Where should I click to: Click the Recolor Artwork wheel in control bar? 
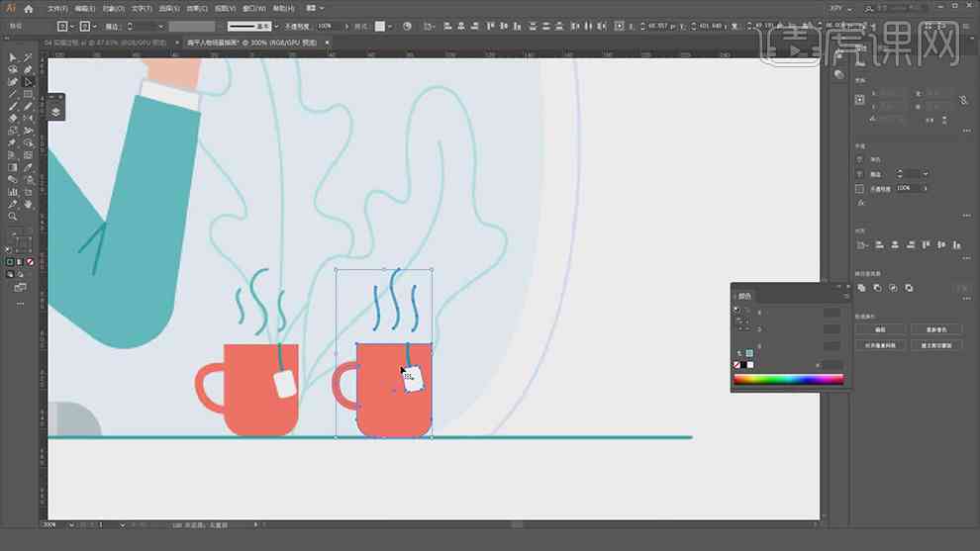point(407,27)
